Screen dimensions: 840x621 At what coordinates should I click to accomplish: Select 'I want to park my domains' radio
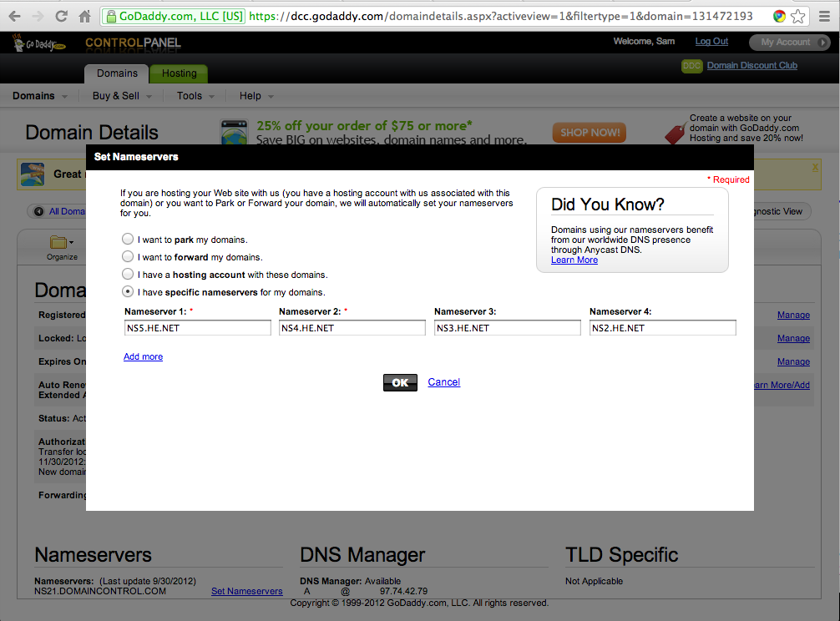pyautogui.click(x=128, y=239)
